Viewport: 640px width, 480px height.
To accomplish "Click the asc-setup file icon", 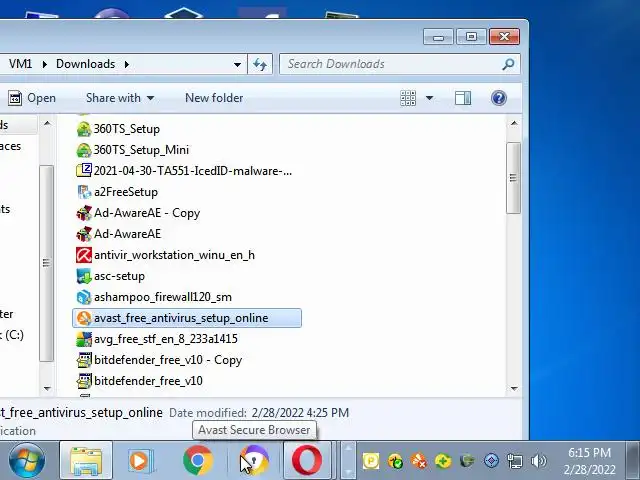I will pyautogui.click(x=84, y=276).
